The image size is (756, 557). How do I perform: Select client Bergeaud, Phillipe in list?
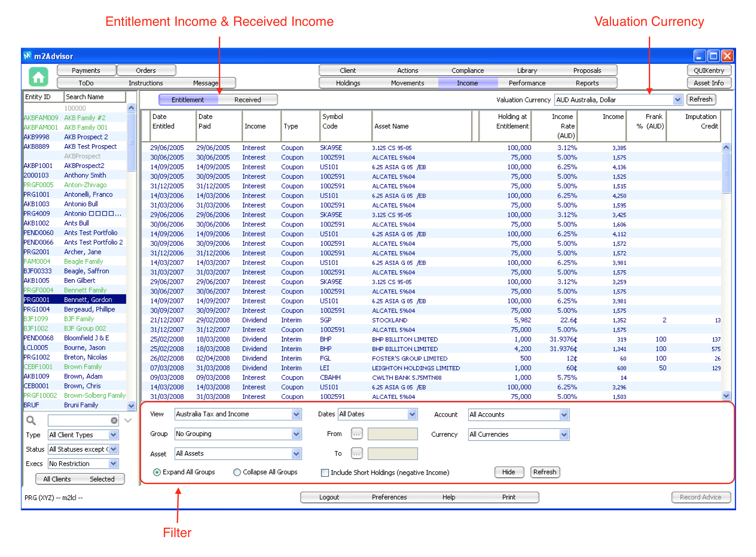(89, 309)
